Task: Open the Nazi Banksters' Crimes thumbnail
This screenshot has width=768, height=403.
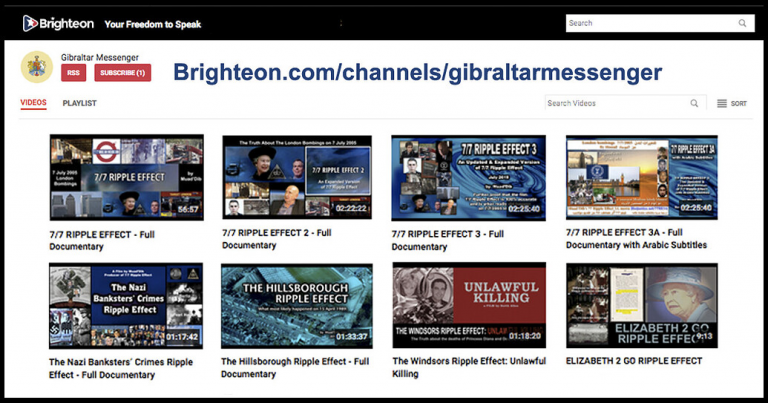Action: (x=126, y=306)
